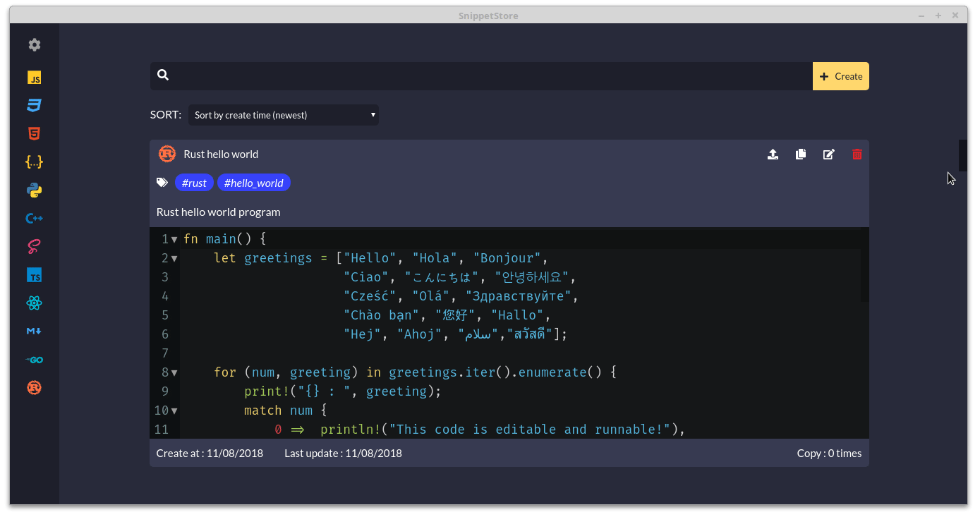980x517 pixels.
Task: Filter by Go language icon
Action: coord(35,360)
